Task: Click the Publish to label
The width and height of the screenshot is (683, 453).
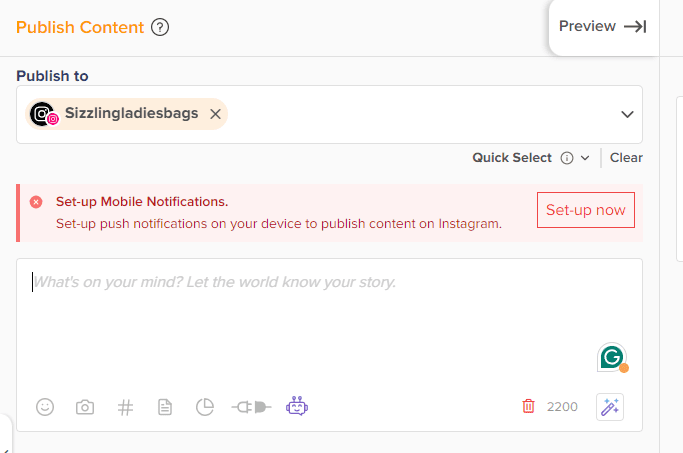Action: click(52, 76)
